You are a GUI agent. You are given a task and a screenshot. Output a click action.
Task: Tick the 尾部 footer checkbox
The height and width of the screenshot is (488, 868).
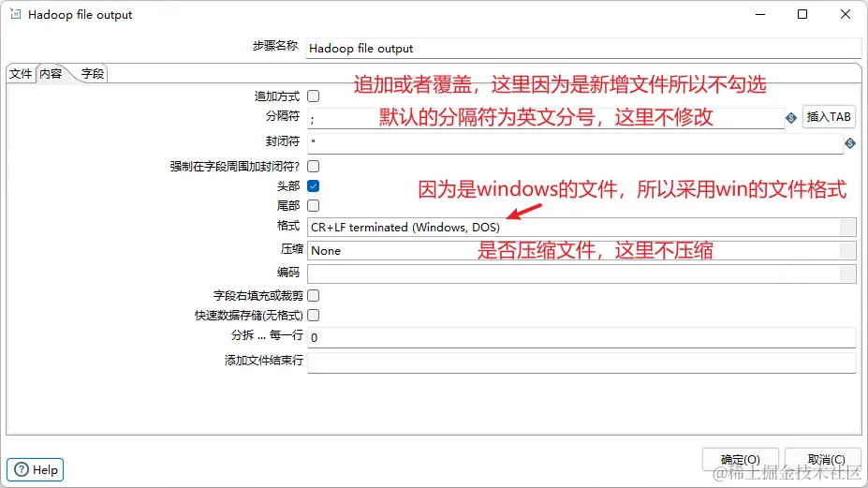(x=314, y=205)
